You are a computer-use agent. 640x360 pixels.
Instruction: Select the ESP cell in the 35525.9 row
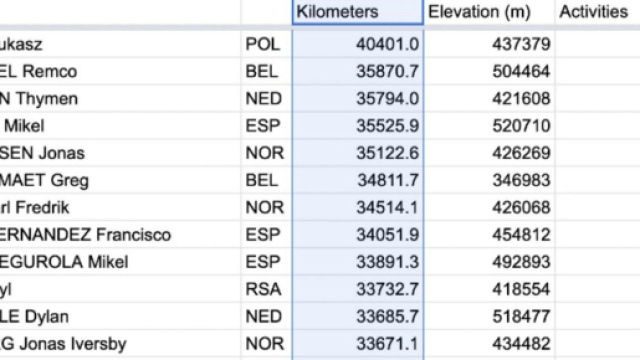[267, 126]
